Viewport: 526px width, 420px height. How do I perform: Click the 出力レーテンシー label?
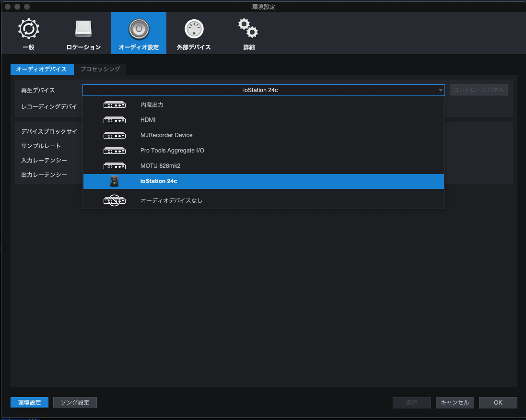pos(44,175)
